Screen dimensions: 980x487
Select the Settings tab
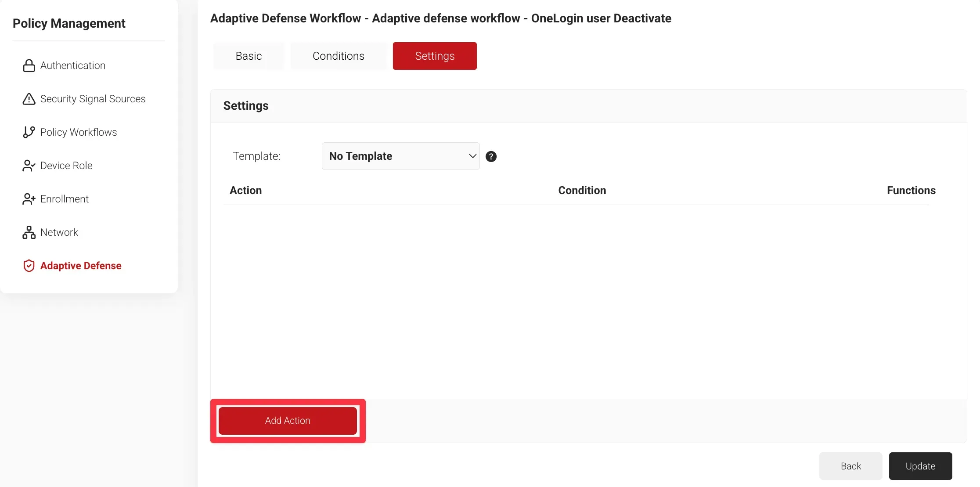point(434,56)
